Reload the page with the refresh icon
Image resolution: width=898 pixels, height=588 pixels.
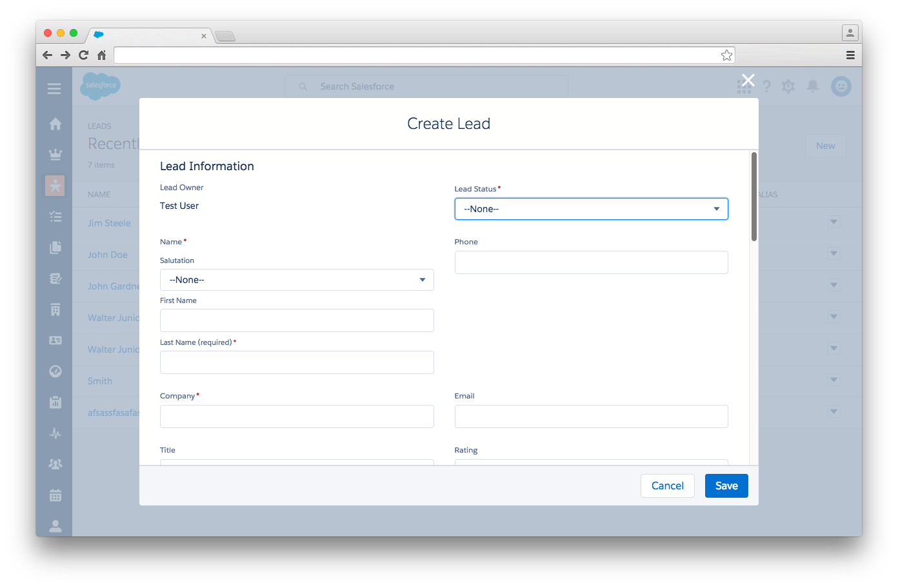tap(83, 55)
